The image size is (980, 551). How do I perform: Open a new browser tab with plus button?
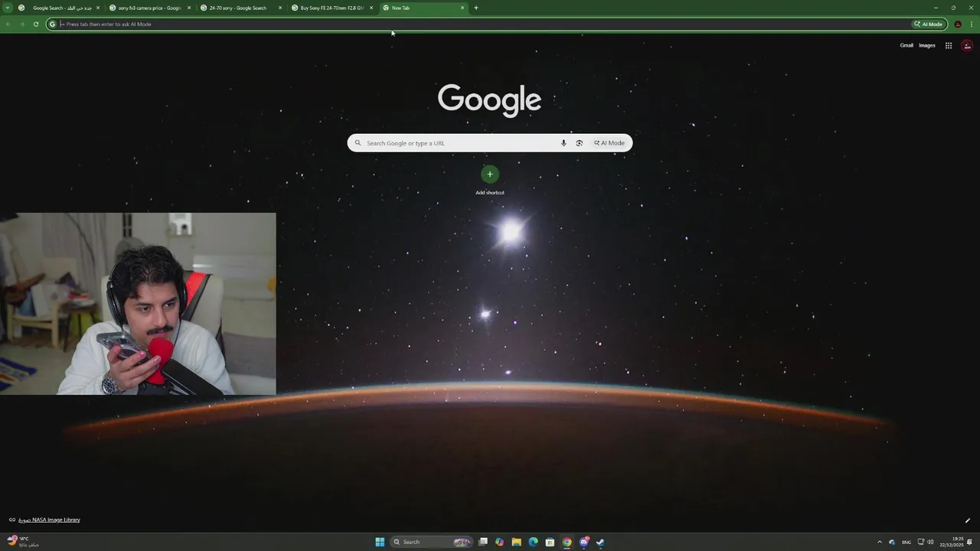[476, 8]
